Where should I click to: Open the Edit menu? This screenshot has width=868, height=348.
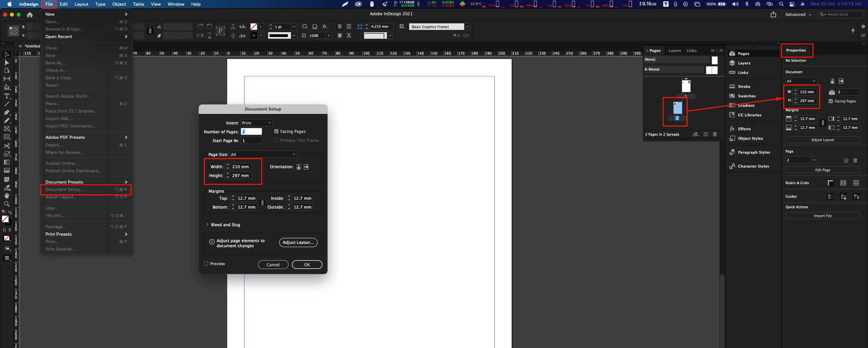coord(63,4)
